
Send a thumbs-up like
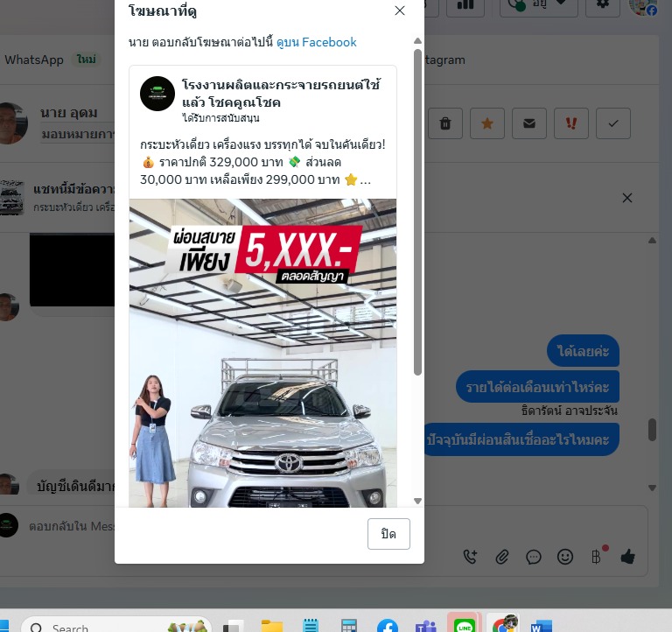coord(628,557)
